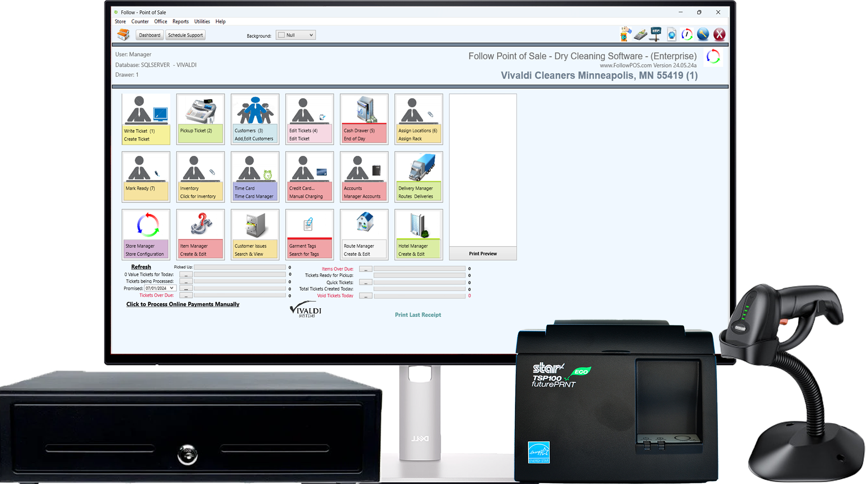Open the Time Card Manager tile
Image resolution: width=868 pixels, height=484 pixels.
pyautogui.click(x=255, y=177)
